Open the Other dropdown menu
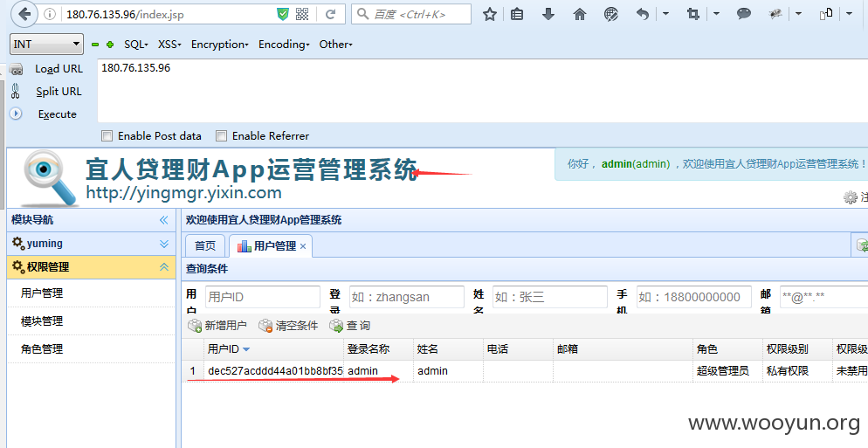Viewport: 868px width, 448px height. [335, 45]
